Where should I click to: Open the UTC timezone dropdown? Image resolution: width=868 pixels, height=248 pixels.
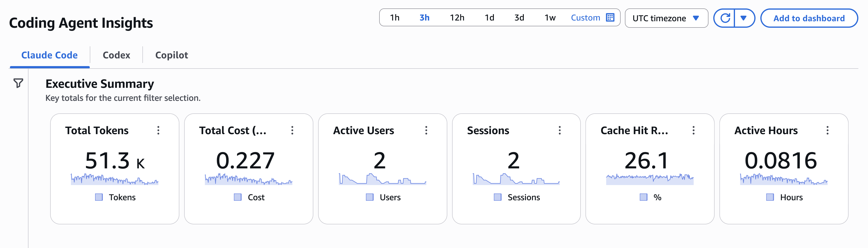click(666, 18)
